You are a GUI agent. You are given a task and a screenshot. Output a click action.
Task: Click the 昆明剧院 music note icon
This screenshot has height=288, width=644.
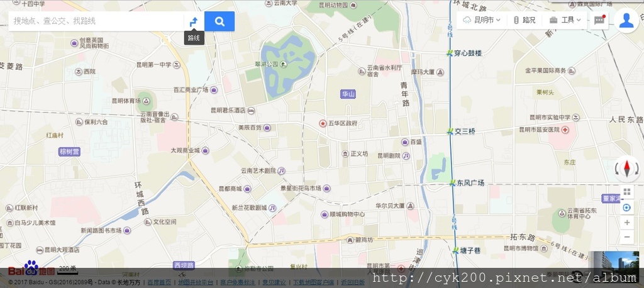[406, 156]
